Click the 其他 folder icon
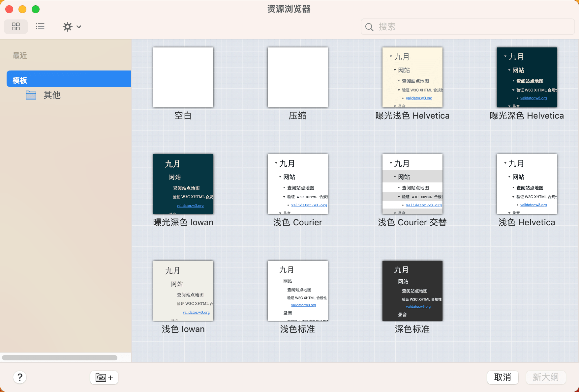Image resolution: width=579 pixels, height=392 pixels. pyautogui.click(x=31, y=95)
